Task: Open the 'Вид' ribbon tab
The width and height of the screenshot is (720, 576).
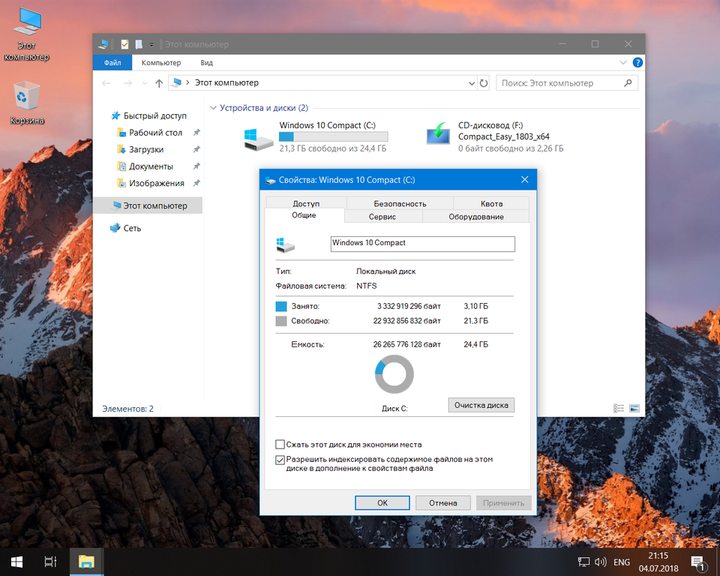Action: point(207,62)
